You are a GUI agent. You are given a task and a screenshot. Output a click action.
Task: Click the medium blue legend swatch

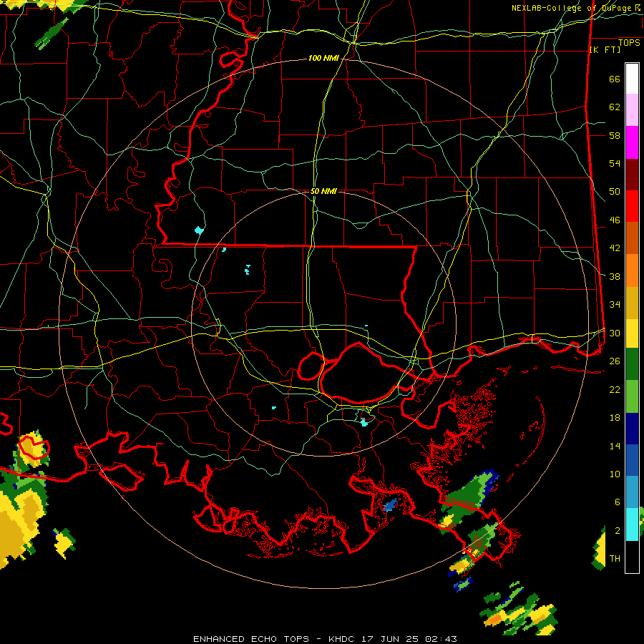pyautogui.click(x=632, y=461)
